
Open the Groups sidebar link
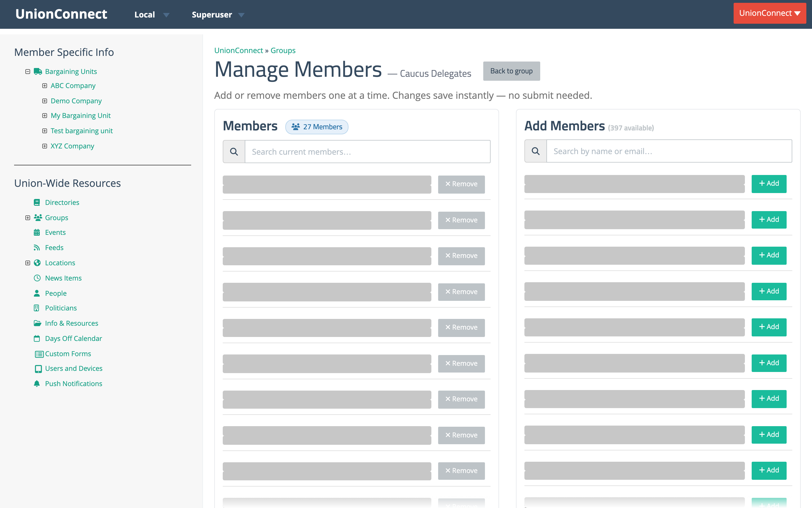click(57, 218)
